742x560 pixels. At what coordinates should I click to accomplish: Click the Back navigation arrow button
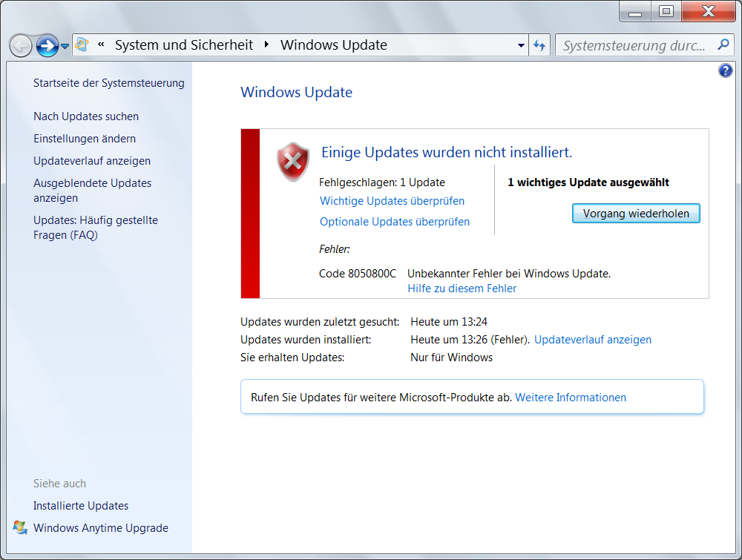[21, 46]
